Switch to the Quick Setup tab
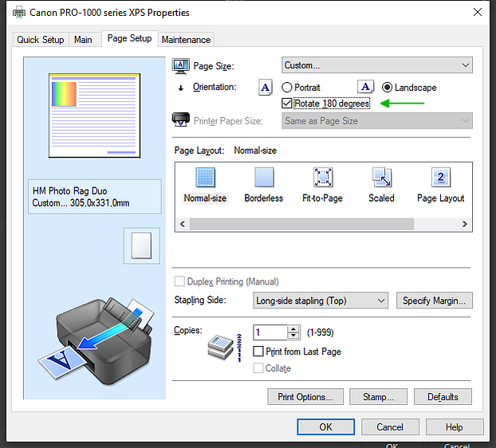 tap(41, 40)
